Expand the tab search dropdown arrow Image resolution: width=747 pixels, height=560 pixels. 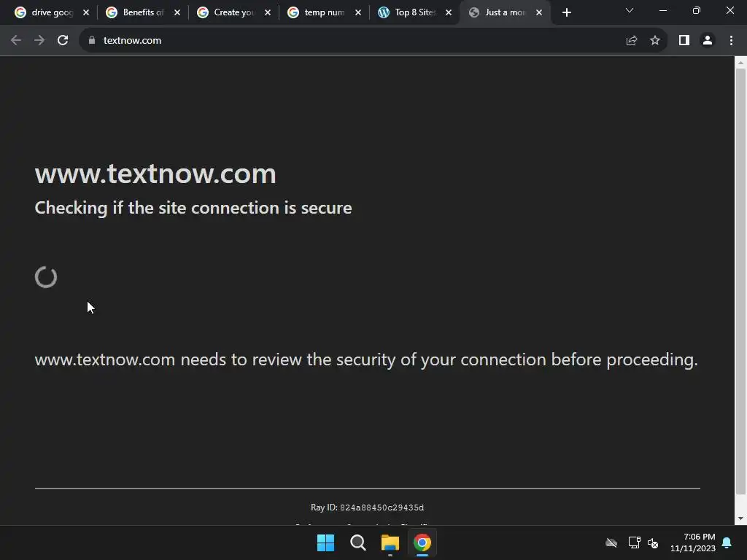tap(630, 10)
